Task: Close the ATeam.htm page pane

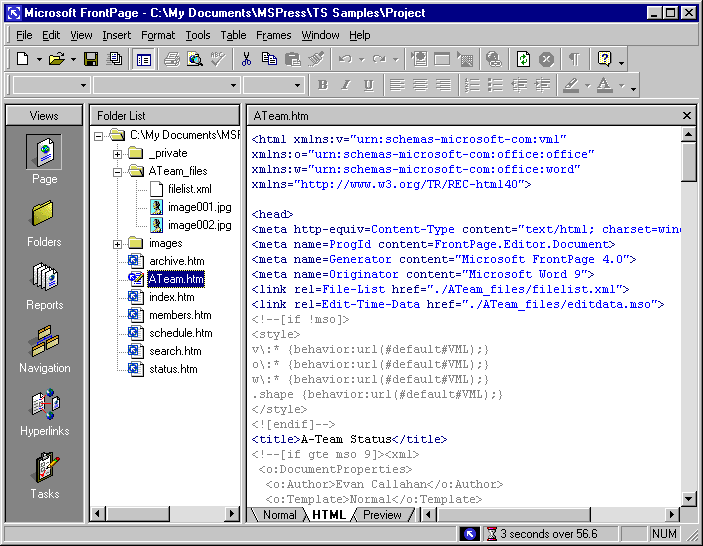Action: (x=686, y=116)
